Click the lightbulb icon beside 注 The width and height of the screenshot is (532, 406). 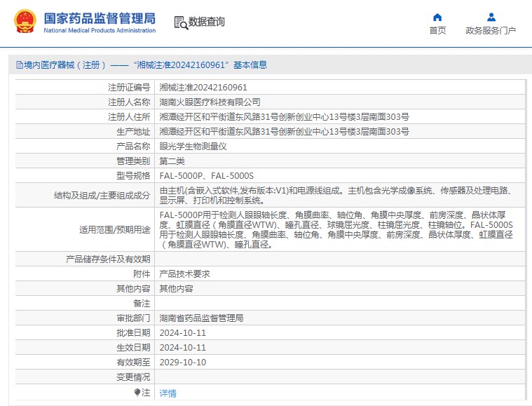(137, 392)
